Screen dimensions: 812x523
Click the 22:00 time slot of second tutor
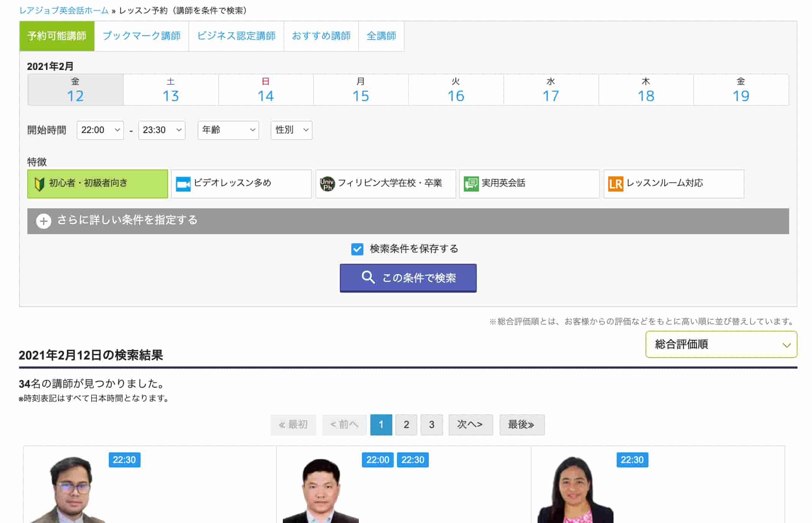[377, 460]
